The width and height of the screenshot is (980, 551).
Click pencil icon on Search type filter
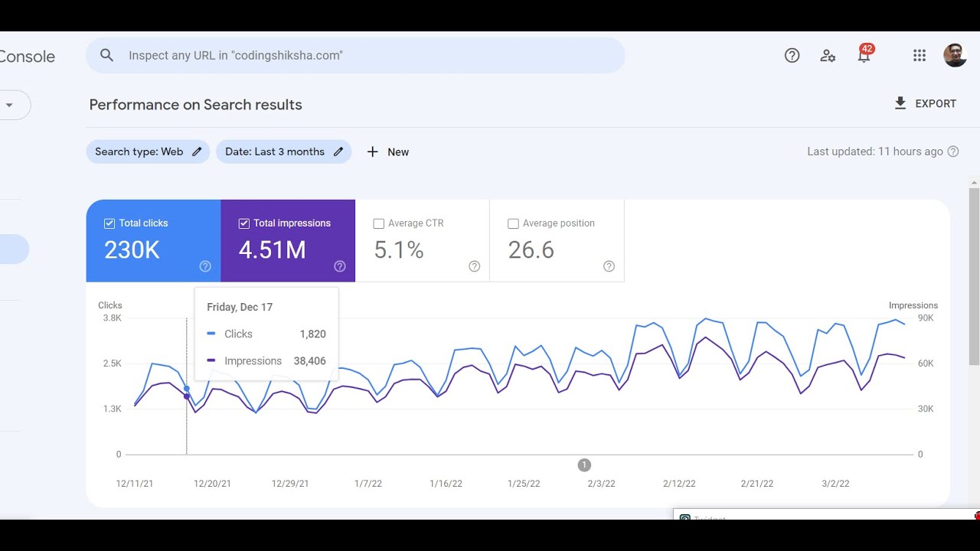tap(197, 152)
